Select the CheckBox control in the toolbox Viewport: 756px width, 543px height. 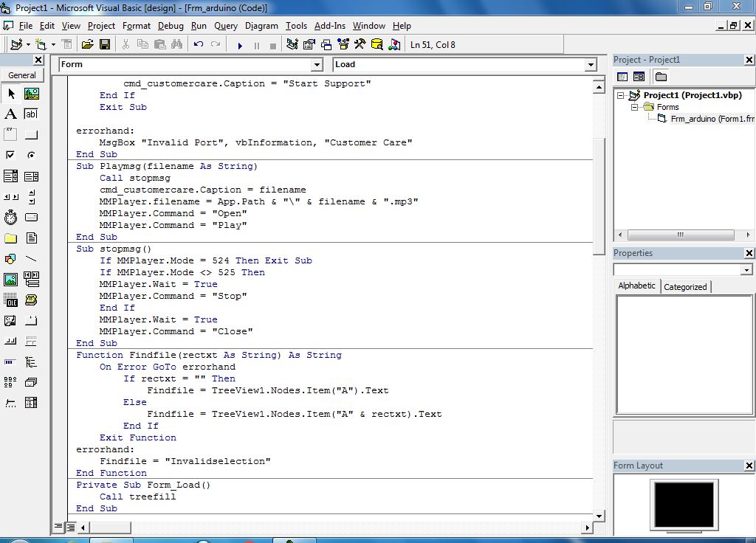pyautogui.click(x=10, y=155)
